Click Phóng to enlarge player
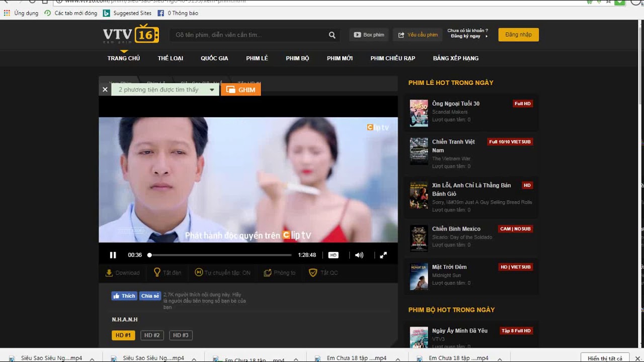This screenshot has width=644, height=362. click(x=280, y=273)
